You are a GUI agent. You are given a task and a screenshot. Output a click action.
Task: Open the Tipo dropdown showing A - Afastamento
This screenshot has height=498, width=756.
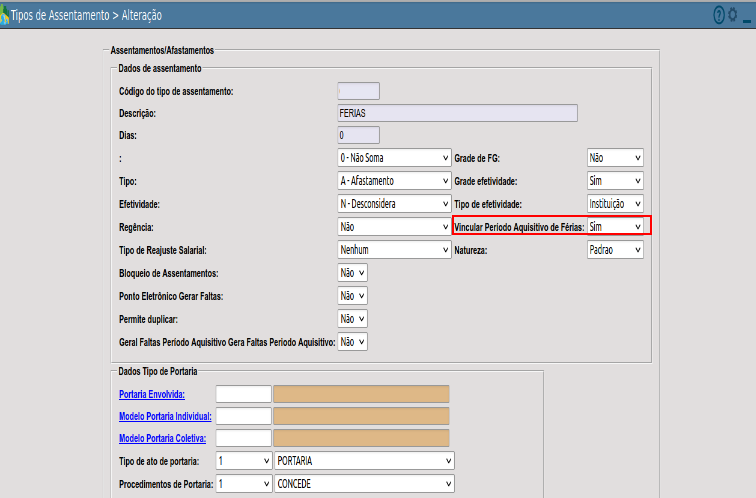click(394, 181)
